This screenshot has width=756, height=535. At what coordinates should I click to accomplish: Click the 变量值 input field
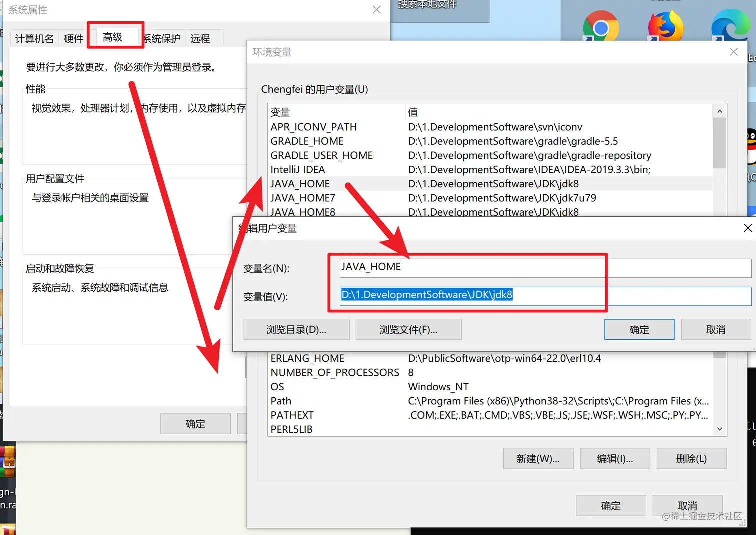tap(545, 295)
